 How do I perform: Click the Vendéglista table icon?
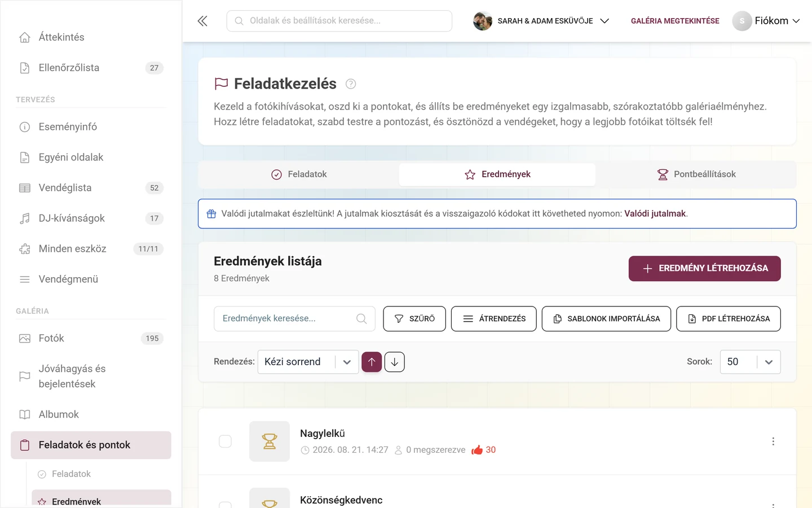coord(25,188)
